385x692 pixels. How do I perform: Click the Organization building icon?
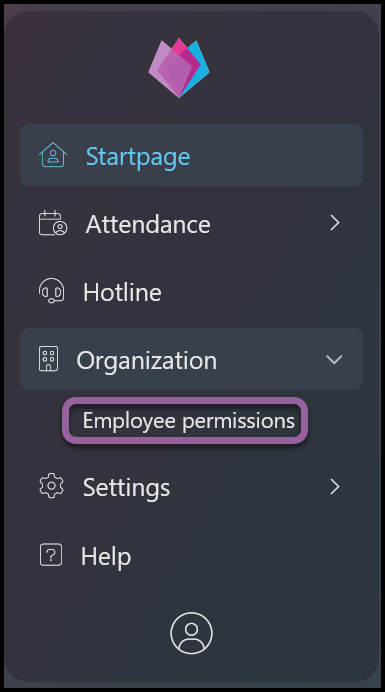click(49, 359)
